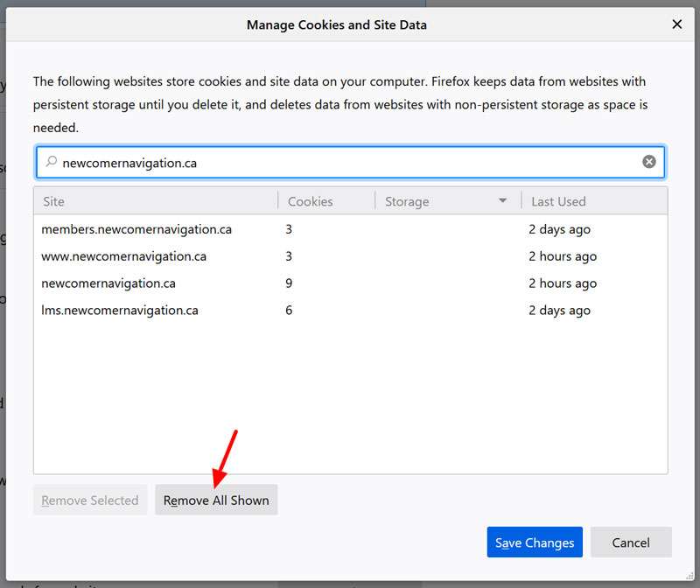This screenshot has width=700, height=588.
Task: Select lms.newcomernavigation.ca row
Action: (x=351, y=310)
